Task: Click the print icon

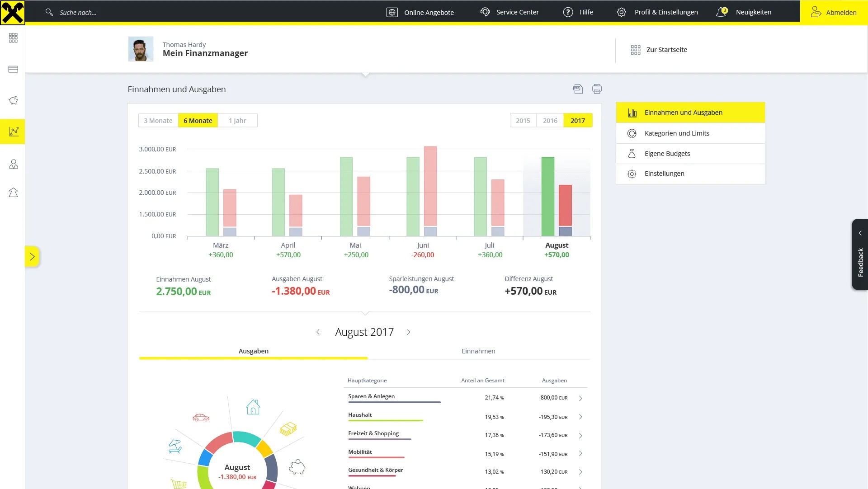Action: (x=597, y=89)
